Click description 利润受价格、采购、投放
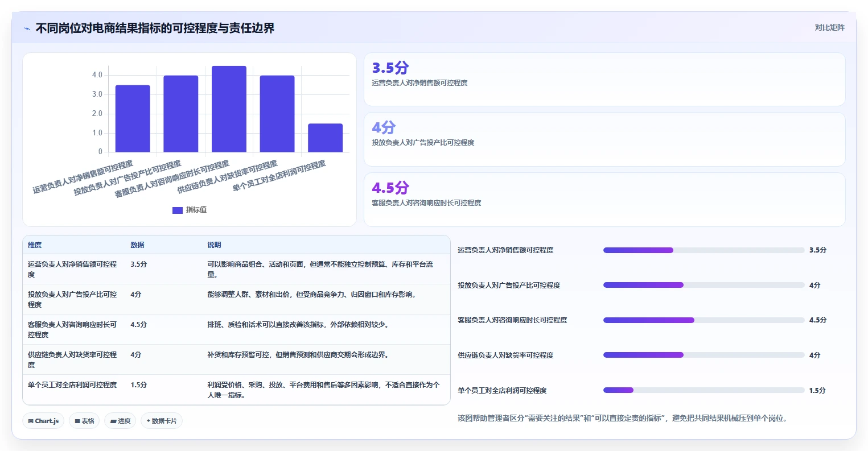This screenshot has width=868, height=451. tap(323, 390)
